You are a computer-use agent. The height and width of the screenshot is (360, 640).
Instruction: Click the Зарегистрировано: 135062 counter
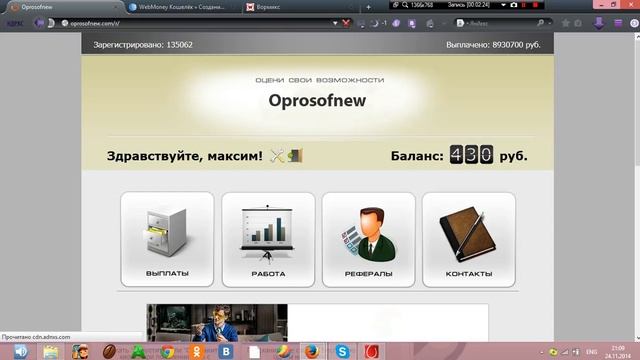point(143,44)
